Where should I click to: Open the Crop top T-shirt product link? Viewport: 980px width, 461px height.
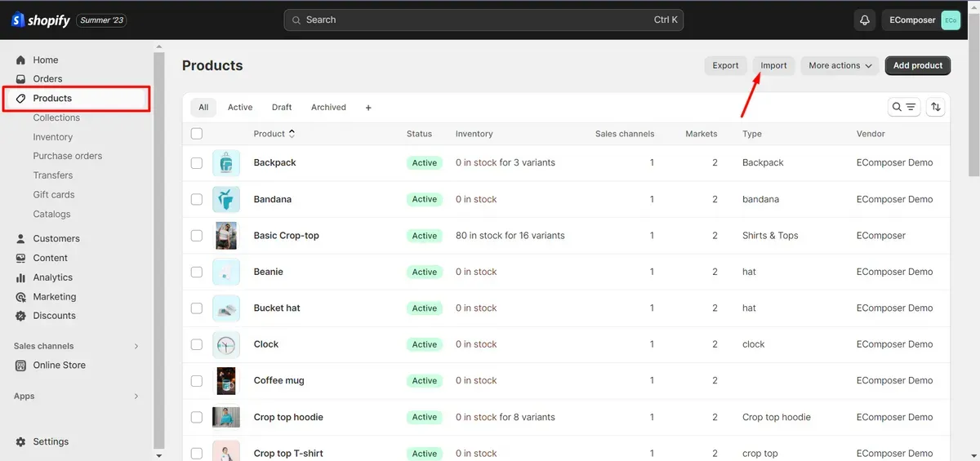(288, 454)
